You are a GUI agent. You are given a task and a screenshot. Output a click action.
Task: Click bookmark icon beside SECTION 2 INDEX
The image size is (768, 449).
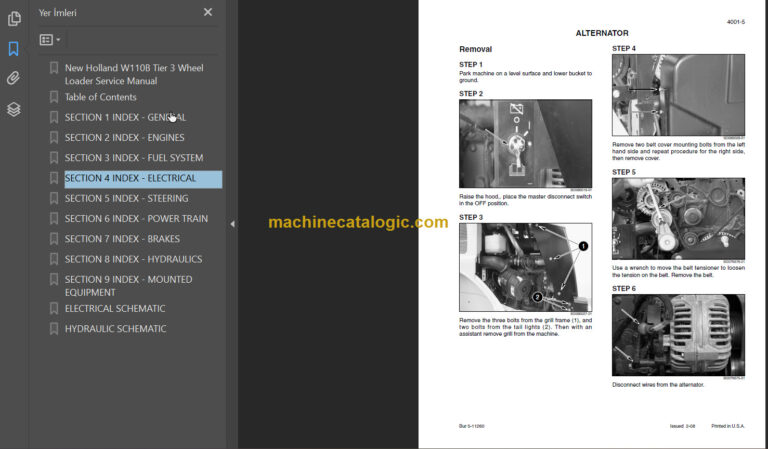pyautogui.click(x=54, y=138)
